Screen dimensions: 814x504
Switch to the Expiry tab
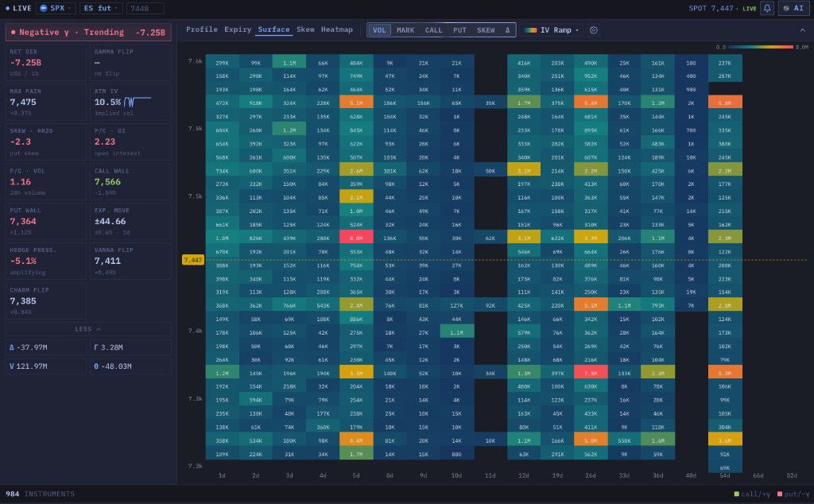pos(238,29)
